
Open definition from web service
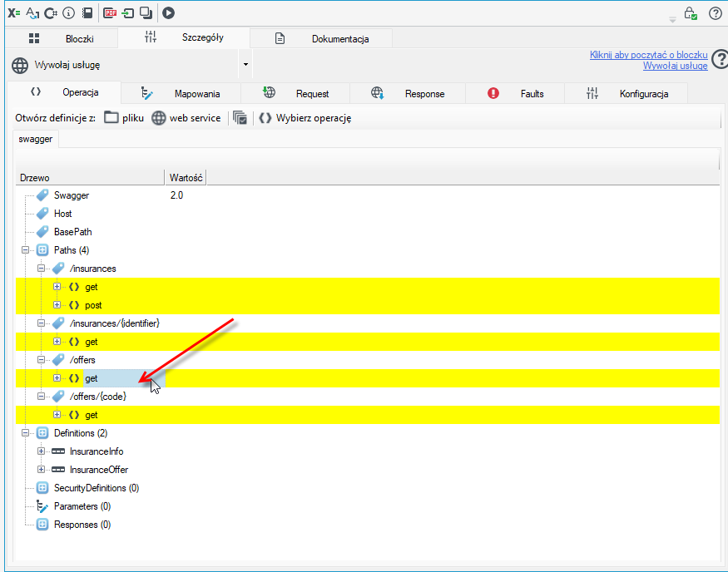click(186, 118)
